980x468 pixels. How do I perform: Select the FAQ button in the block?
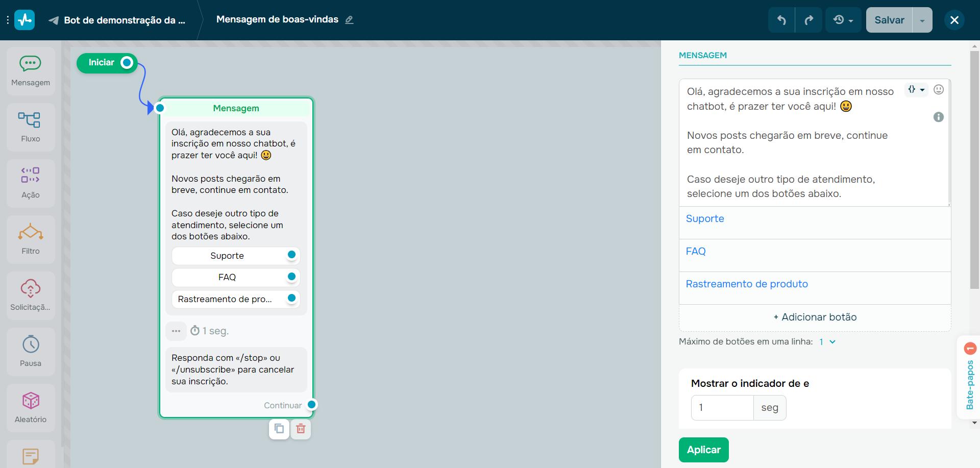236,277
